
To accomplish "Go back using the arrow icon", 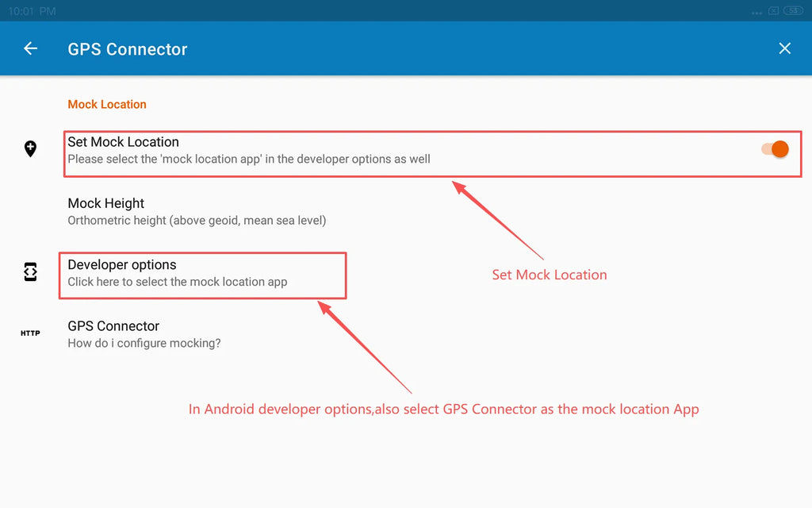I will pyautogui.click(x=31, y=48).
